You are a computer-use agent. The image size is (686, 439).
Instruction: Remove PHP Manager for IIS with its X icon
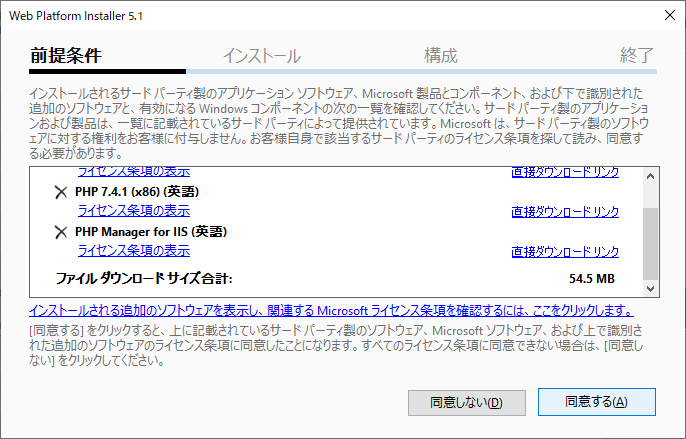61,232
